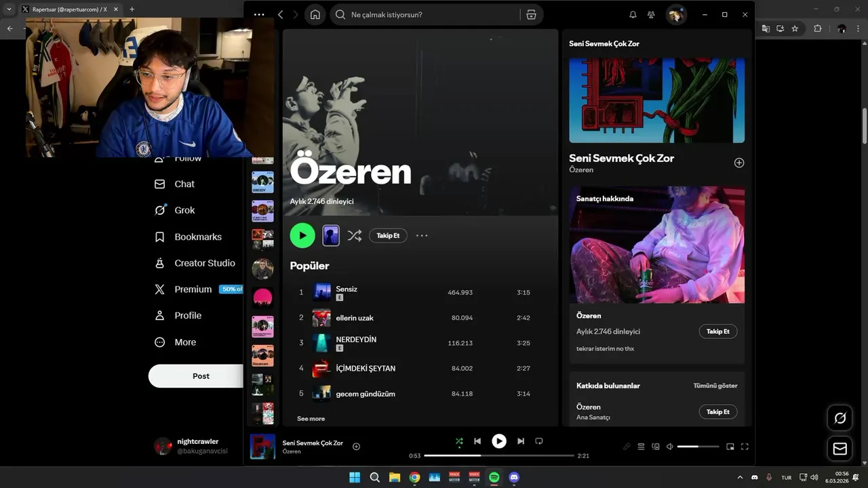Follow Özeren with the header Takip Et button

388,236
